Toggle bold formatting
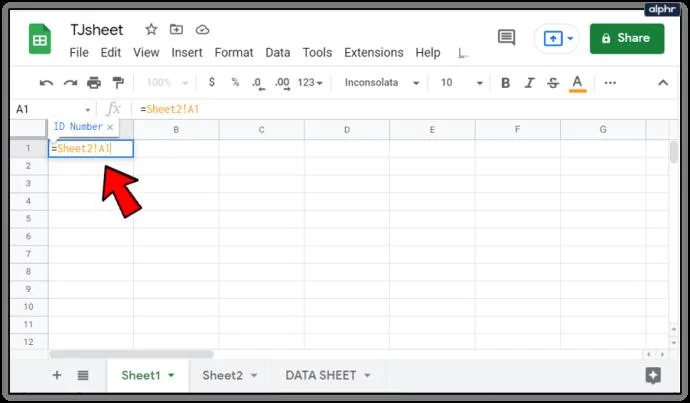This screenshot has width=690, height=403. coord(506,83)
